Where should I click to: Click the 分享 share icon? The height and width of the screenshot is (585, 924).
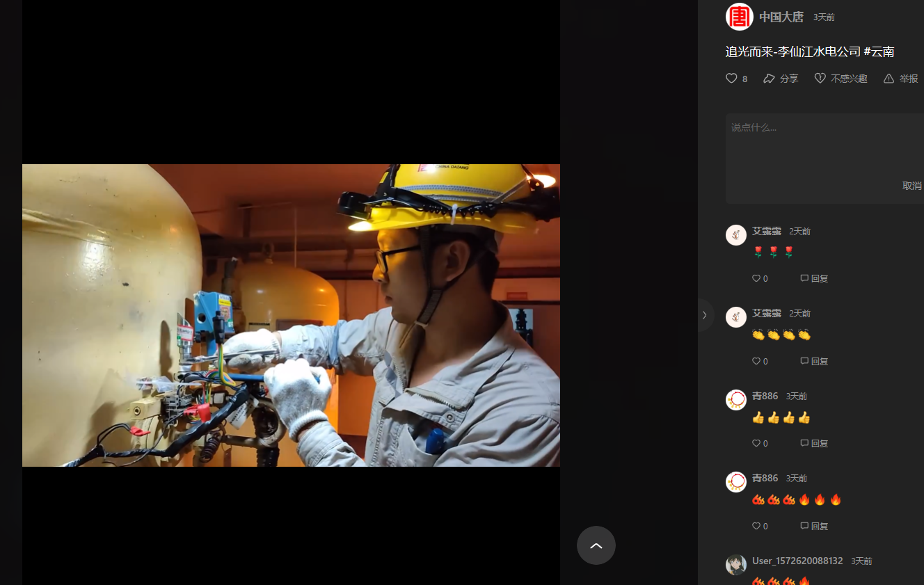(769, 79)
